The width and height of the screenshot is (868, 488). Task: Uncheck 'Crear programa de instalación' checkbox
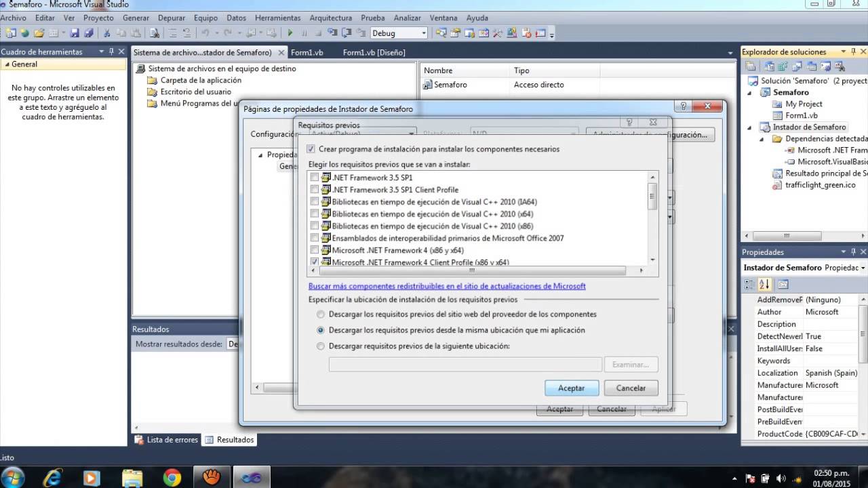311,149
